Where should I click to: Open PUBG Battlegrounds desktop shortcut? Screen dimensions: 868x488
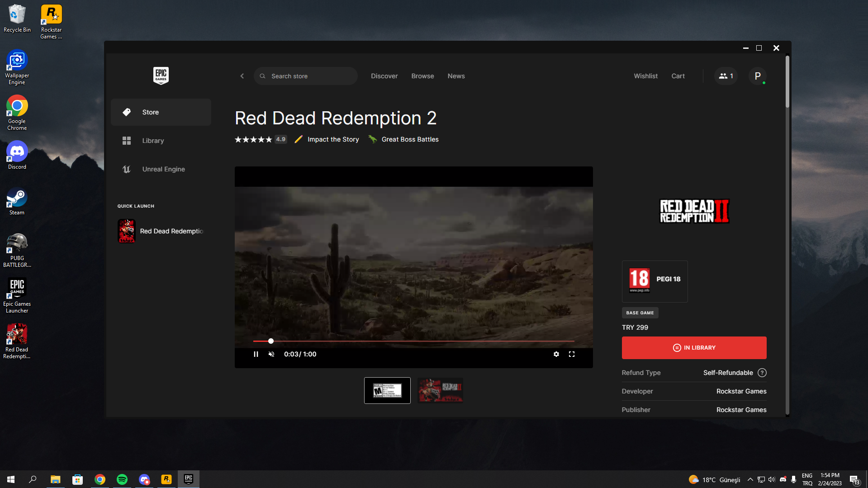click(17, 250)
